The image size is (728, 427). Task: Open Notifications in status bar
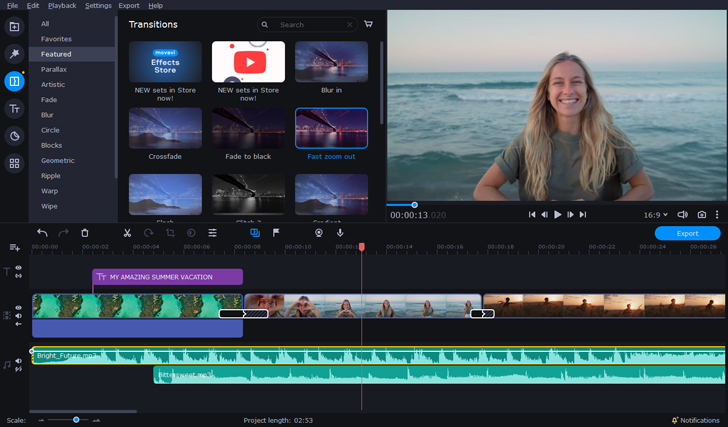[x=696, y=421]
